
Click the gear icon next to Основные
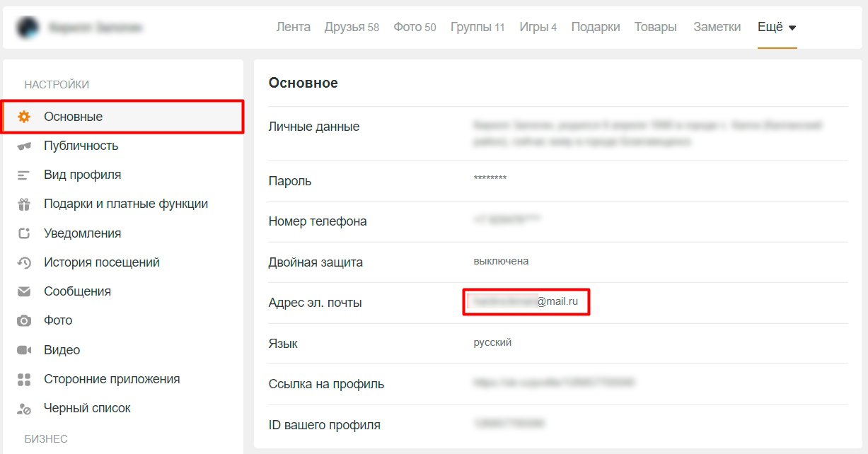pos(24,117)
